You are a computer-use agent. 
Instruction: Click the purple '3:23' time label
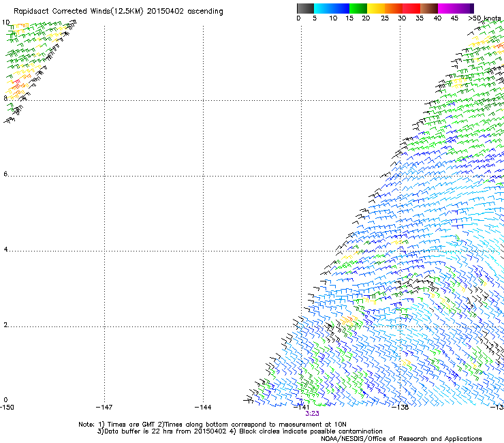pyautogui.click(x=312, y=414)
